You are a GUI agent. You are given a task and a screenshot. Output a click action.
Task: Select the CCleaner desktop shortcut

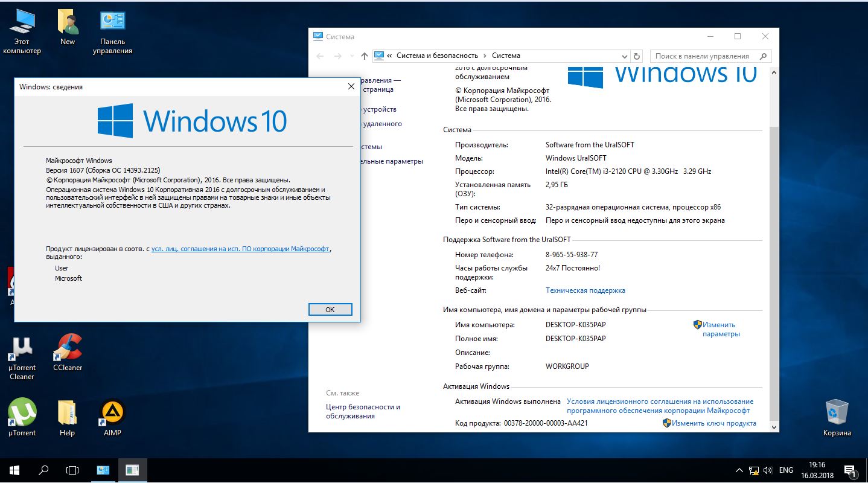[x=68, y=353]
